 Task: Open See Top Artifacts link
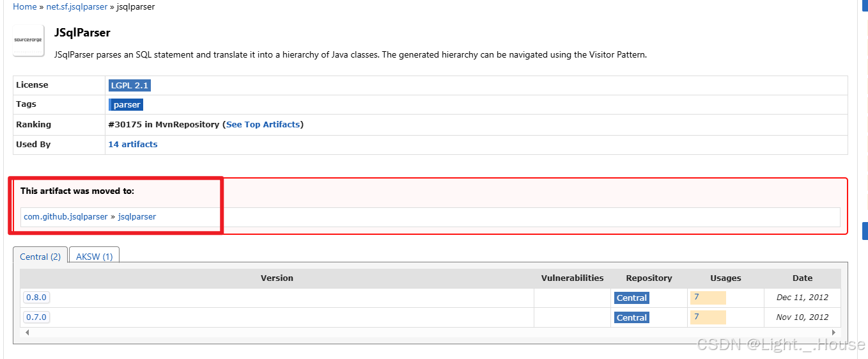coord(263,124)
